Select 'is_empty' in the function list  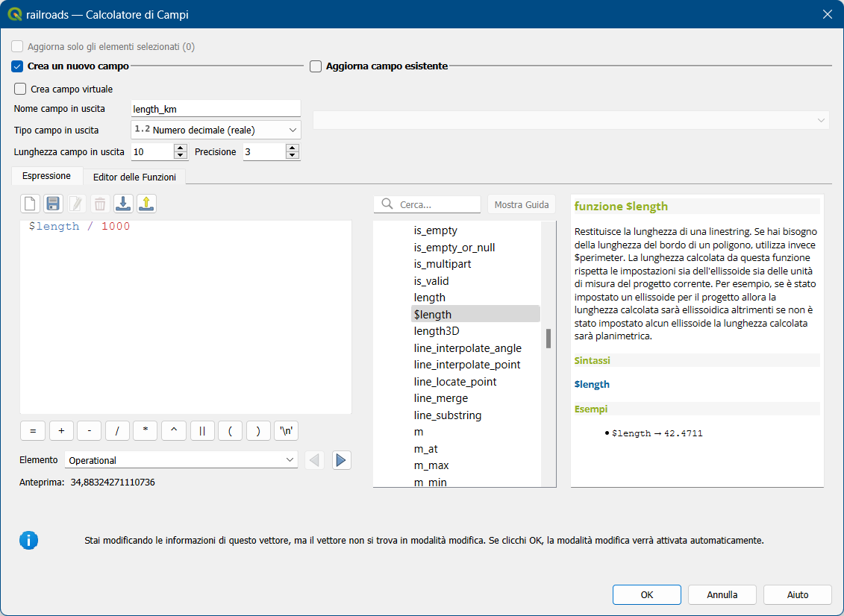click(x=436, y=230)
